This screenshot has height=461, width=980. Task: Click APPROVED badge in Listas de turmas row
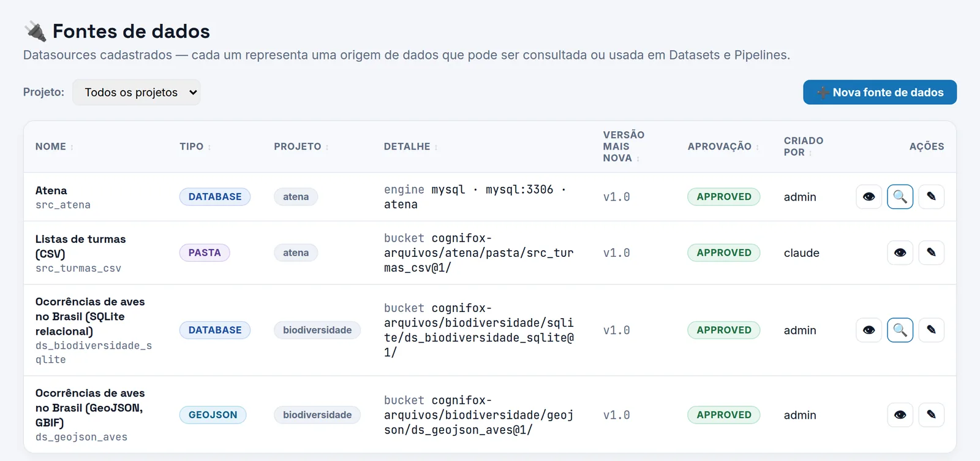pos(724,253)
